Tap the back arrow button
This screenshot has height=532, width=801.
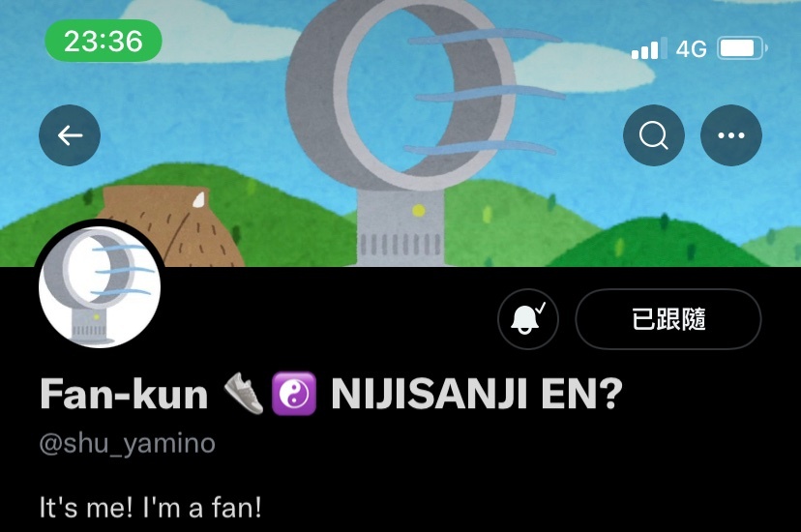pos(70,135)
